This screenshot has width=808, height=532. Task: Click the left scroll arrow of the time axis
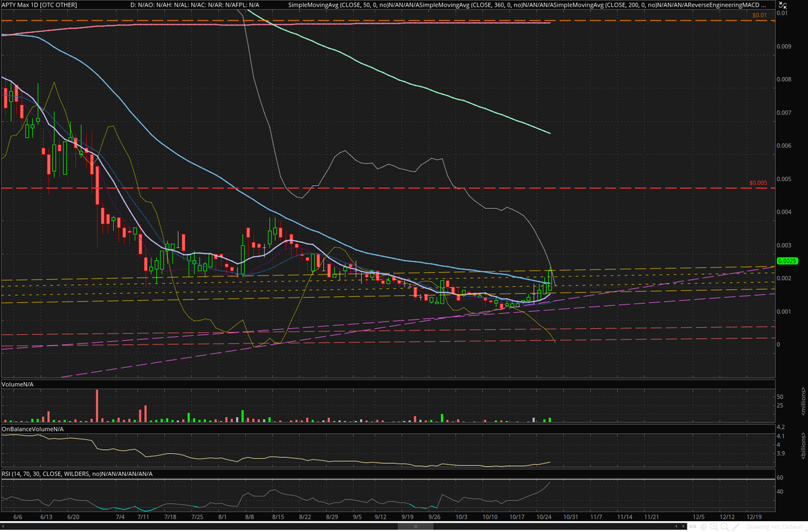pos(3,527)
